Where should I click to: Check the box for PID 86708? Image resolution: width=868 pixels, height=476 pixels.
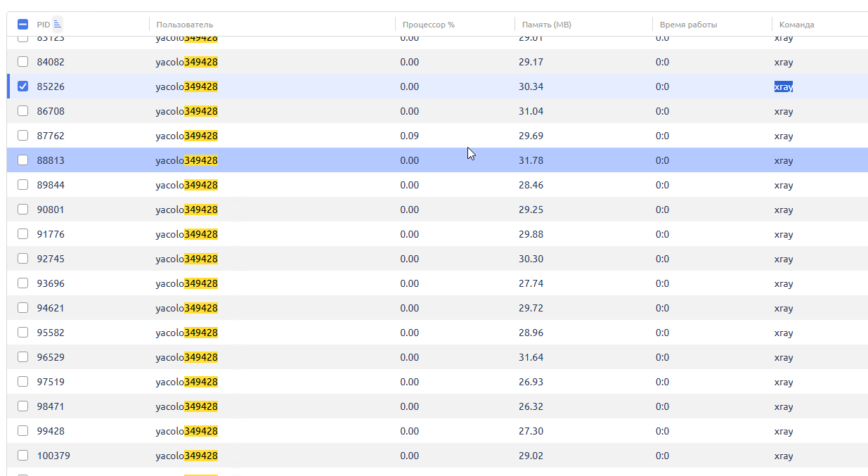pyautogui.click(x=22, y=111)
